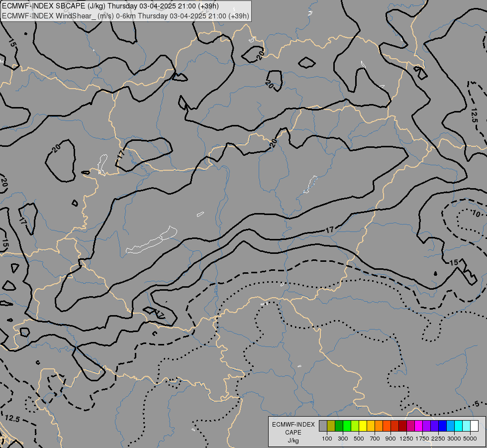The image size is (487, 448).
Task: Click the legend tick label 1750
Action: tap(422, 439)
